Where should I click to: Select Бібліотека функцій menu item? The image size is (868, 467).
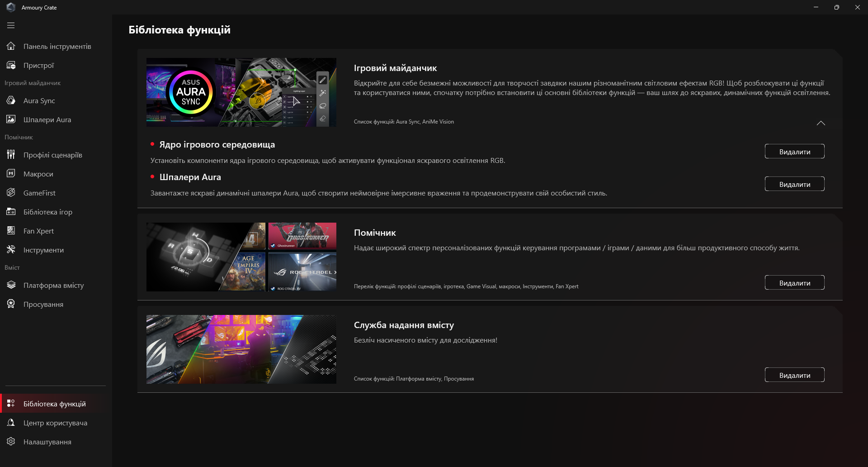tap(56, 404)
